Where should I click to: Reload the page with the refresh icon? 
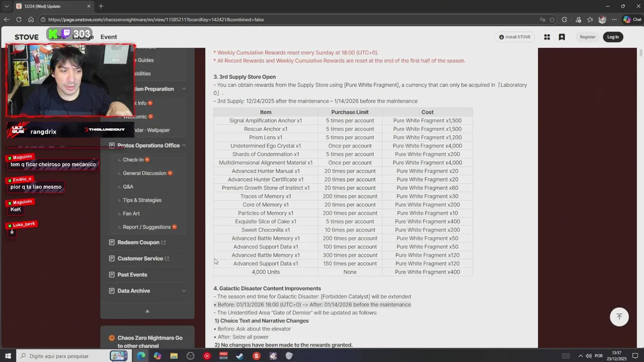click(19, 20)
